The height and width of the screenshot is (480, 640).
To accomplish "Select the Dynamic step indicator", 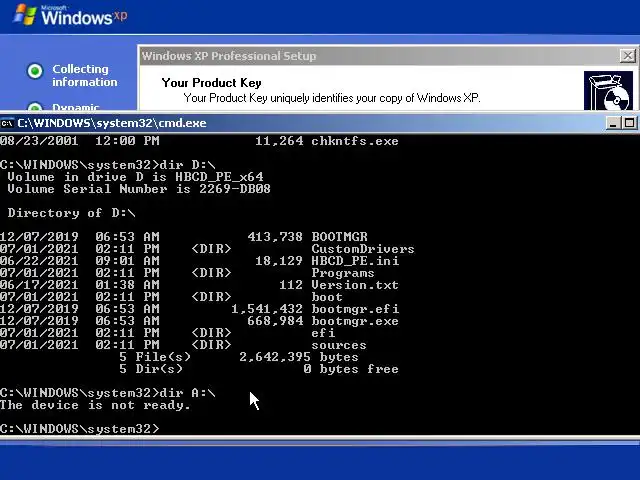I will (35, 107).
